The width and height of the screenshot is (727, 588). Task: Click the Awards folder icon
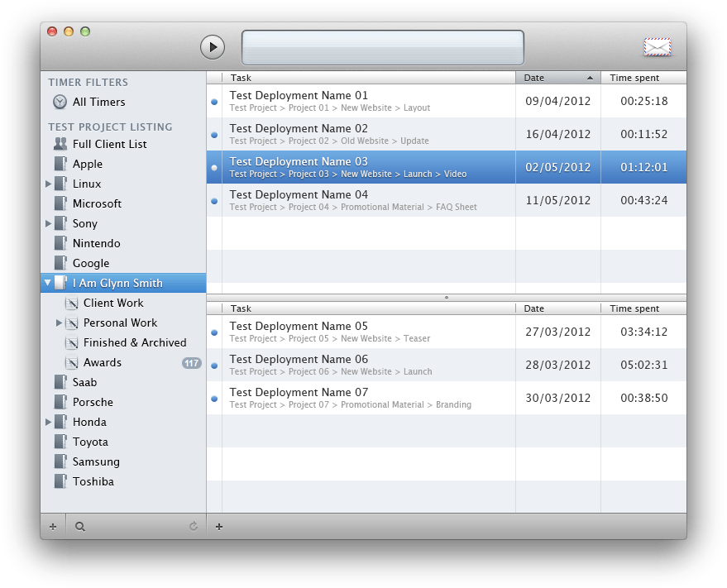pyautogui.click(x=71, y=362)
